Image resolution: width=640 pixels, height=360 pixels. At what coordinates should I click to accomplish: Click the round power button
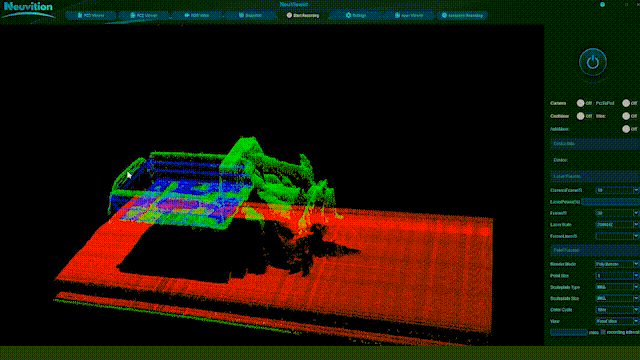(x=593, y=62)
